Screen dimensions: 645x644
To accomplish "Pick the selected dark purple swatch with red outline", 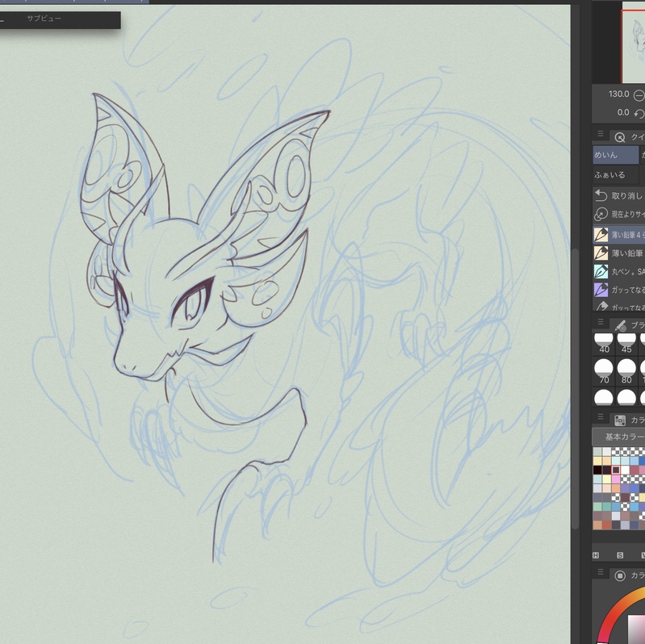I will (x=616, y=470).
